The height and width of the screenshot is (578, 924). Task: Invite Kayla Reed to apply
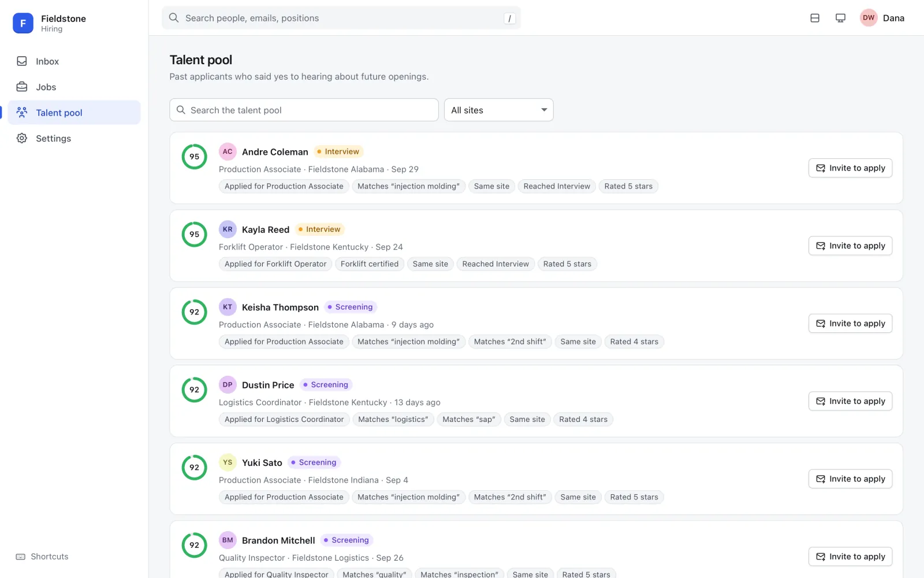850,246
